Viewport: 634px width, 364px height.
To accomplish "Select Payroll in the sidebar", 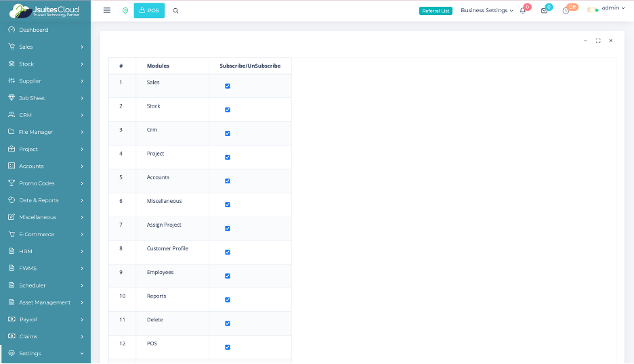I will tap(28, 319).
